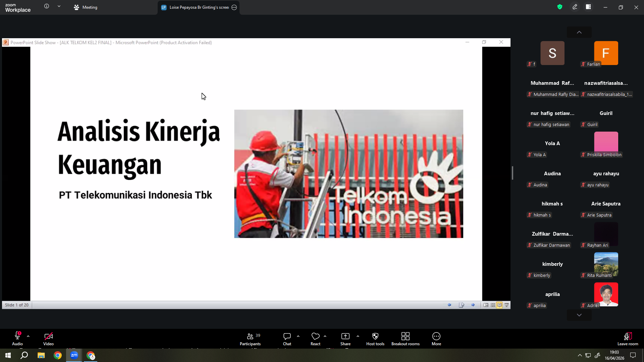Click nur hafig setiawan name label

click(548, 125)
